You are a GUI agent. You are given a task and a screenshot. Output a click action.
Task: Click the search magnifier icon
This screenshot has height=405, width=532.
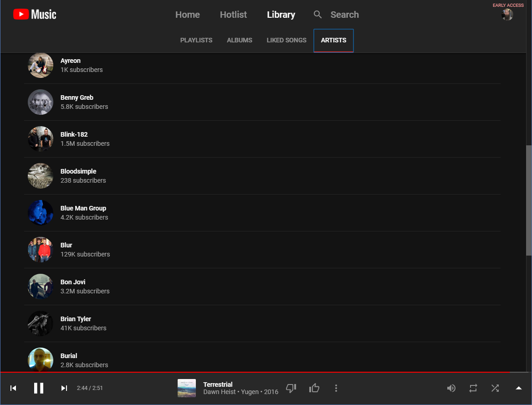(x=317, y=14)
